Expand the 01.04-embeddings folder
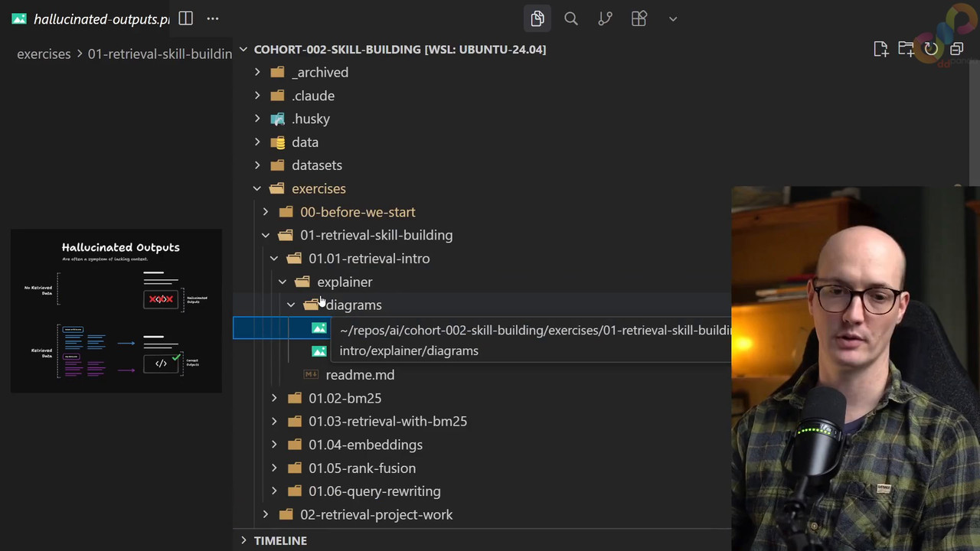Image resolution: width=980 pixels, height=551 pixels. pyautogui.click(x=274, y=445)
